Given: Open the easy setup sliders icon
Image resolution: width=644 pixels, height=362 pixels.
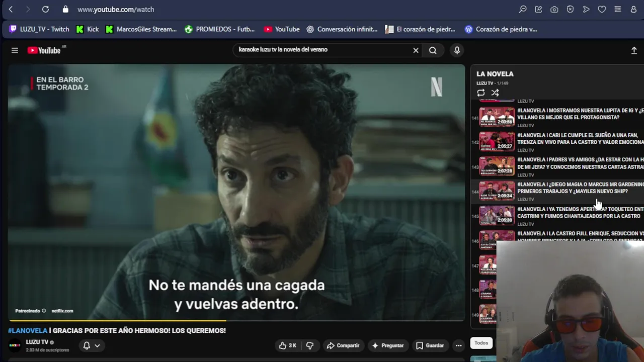Looking at the screenshot, I should (x=618, y=9).
